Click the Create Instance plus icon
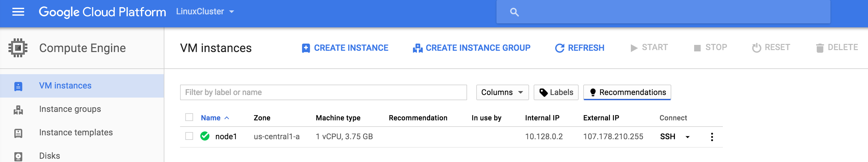868x162 pixels. click(306, 48)
